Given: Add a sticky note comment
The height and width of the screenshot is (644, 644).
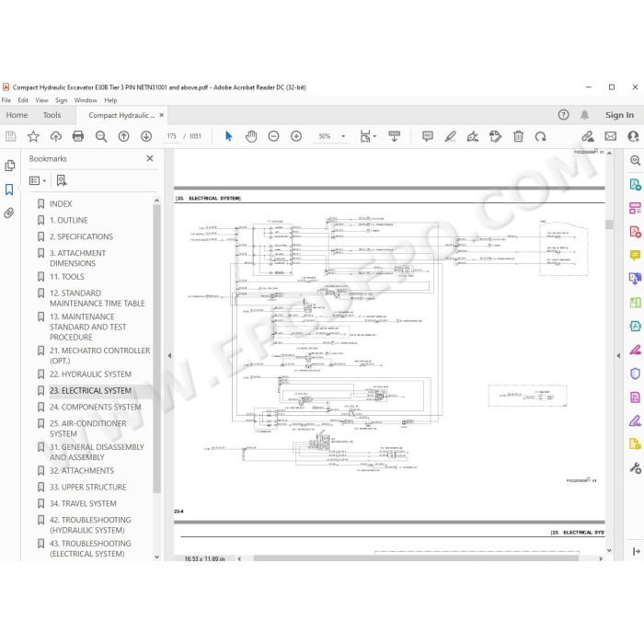Looking at the screenshot, I should [x=428, y=136].
